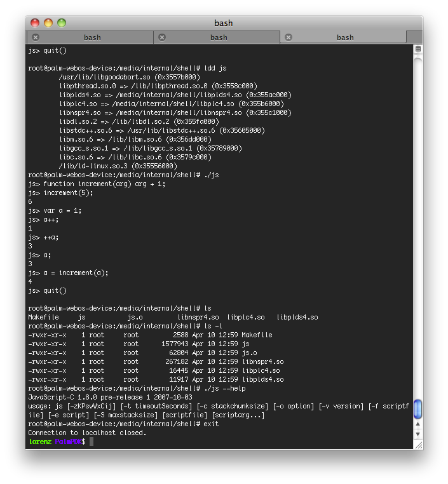Click the split pane icon above scrollbar
This screenshot has width=448, height=484.
point(418,49)
